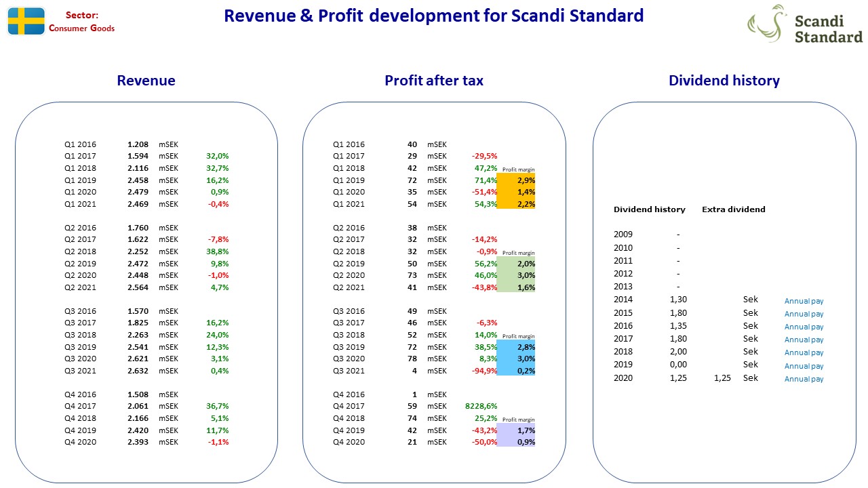Open Annual pay link for 2020
The image size is (868, 488).
[804, 379]
